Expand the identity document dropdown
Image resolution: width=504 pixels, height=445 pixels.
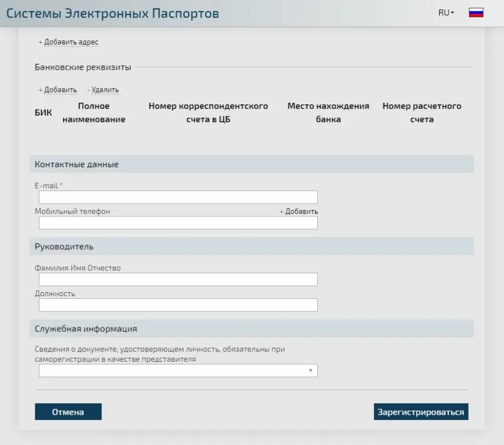[179, 371]
